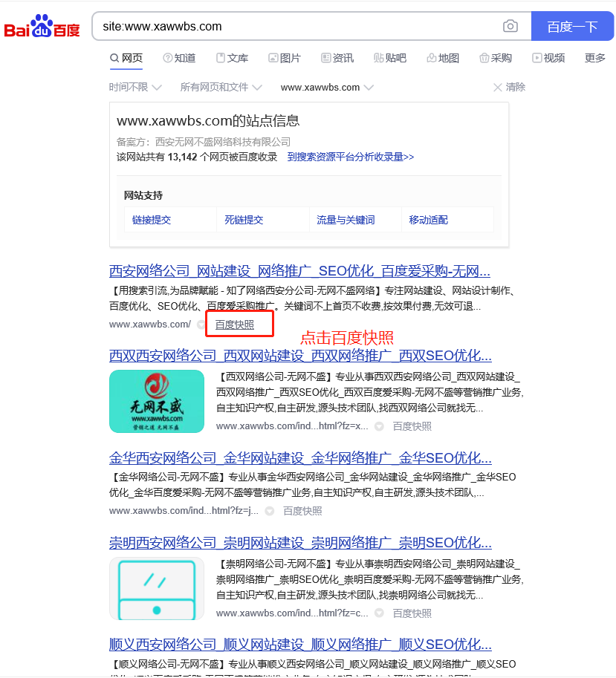Click 百度快照 under the 金华 result

click(x=302, y=511)
